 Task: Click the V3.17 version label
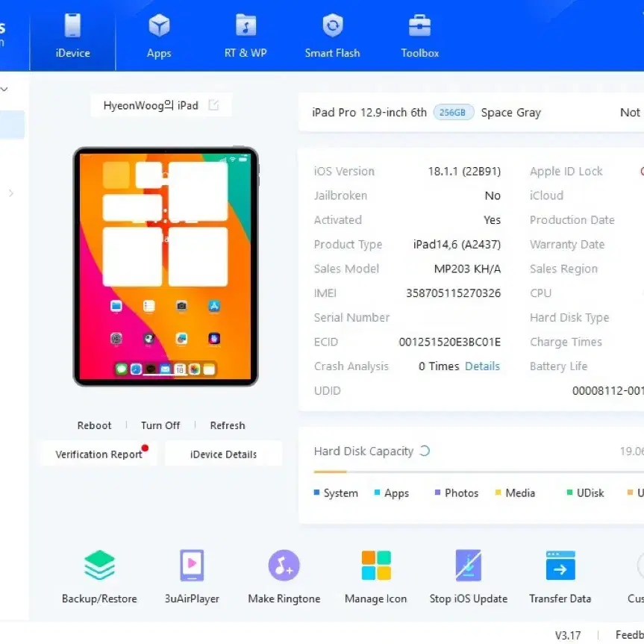point(568,635)
